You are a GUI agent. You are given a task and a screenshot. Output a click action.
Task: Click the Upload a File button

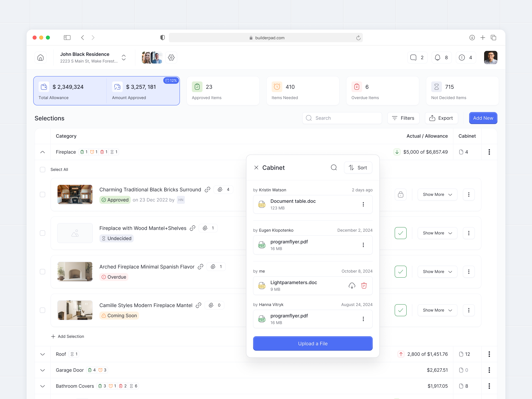(312, 343)
